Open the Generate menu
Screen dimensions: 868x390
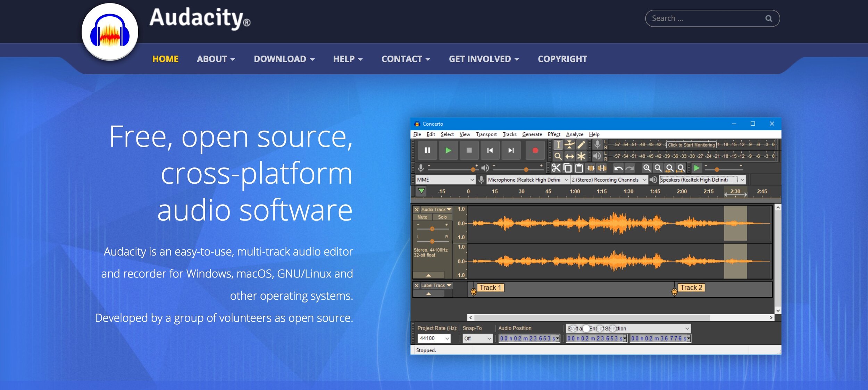tap(532, 134)
